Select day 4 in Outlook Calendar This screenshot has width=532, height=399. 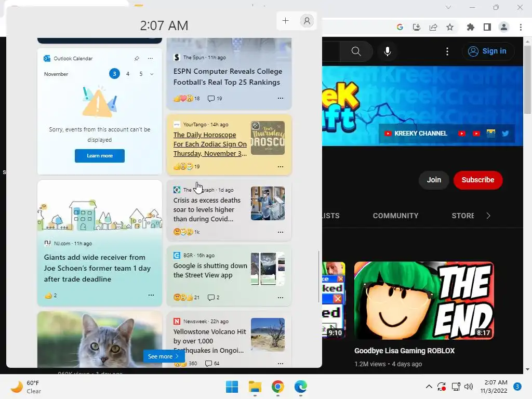[128, 74]
